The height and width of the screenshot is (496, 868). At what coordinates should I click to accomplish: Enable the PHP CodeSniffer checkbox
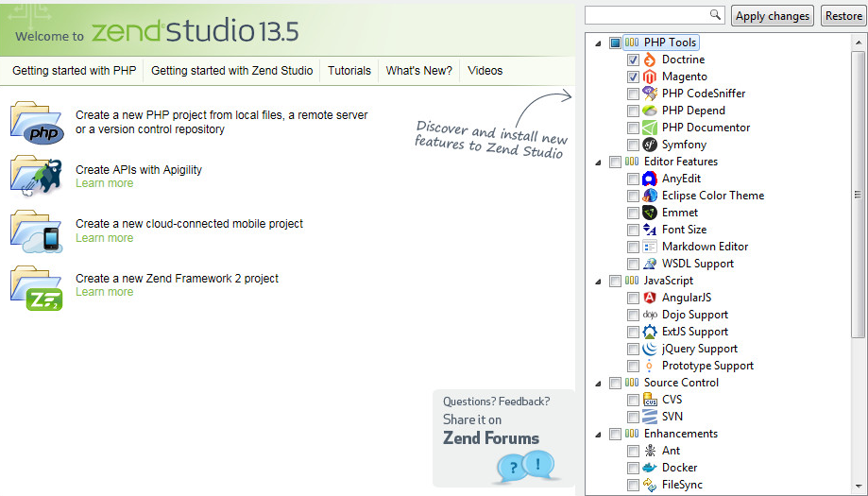pos(633,94)
